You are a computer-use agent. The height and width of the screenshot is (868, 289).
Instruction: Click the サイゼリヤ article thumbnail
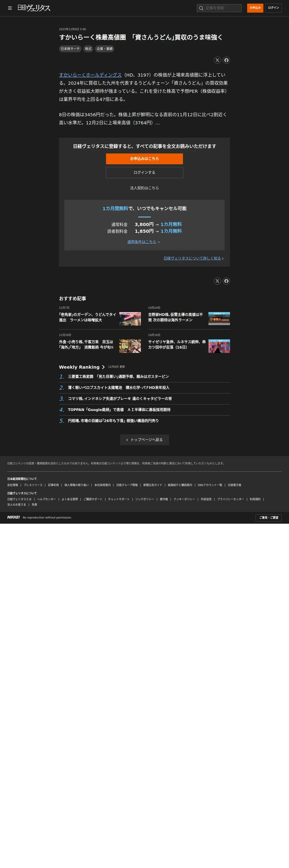(219, 346)
